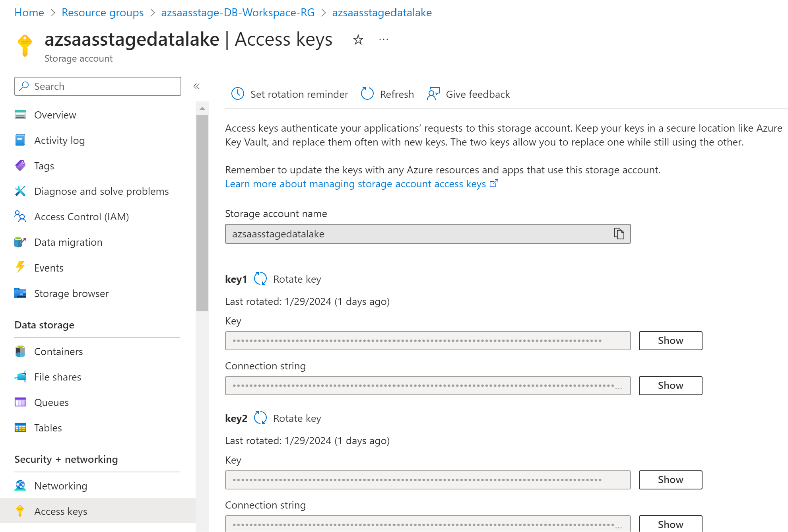The width and height of the screenshot is (788, 532).
Task: Click the sidebar scrollbar thumb
Action: [202, 213]
